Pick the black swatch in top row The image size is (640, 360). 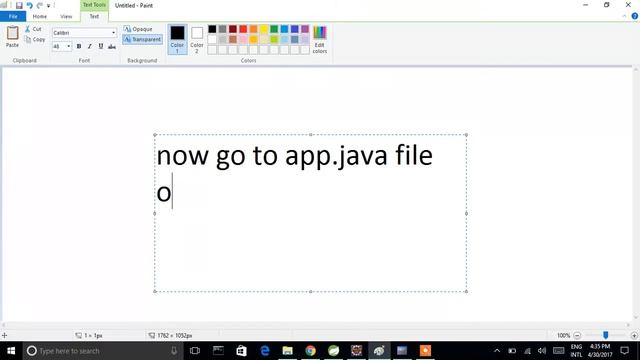click(212, 29)
